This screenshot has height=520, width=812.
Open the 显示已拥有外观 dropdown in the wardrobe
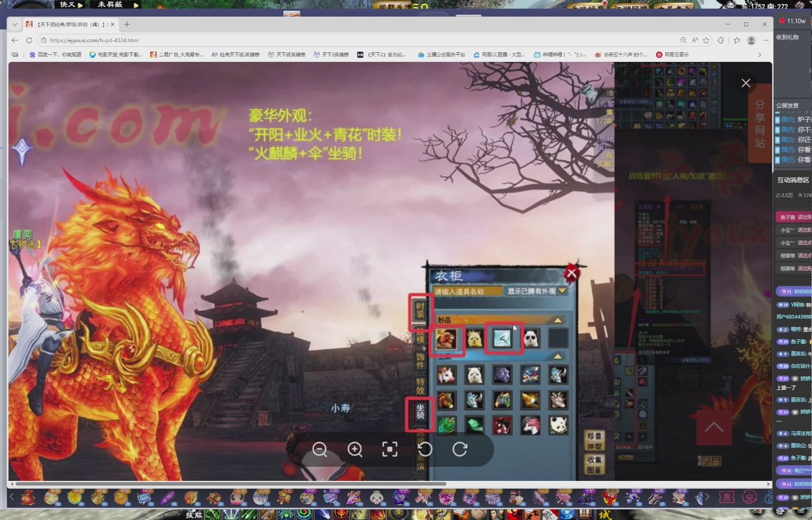click(537, 291)
